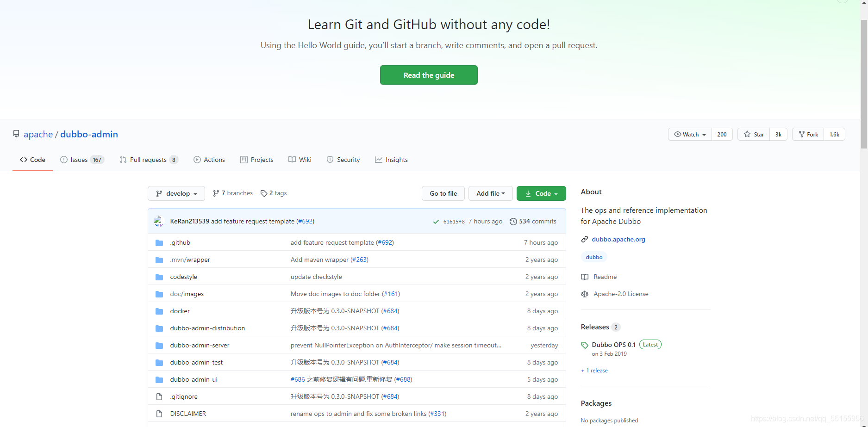This screenshot has height=427, width=868.
Task: Open the Projects tab
Action: pyautogui.click(x=257, y=160)
